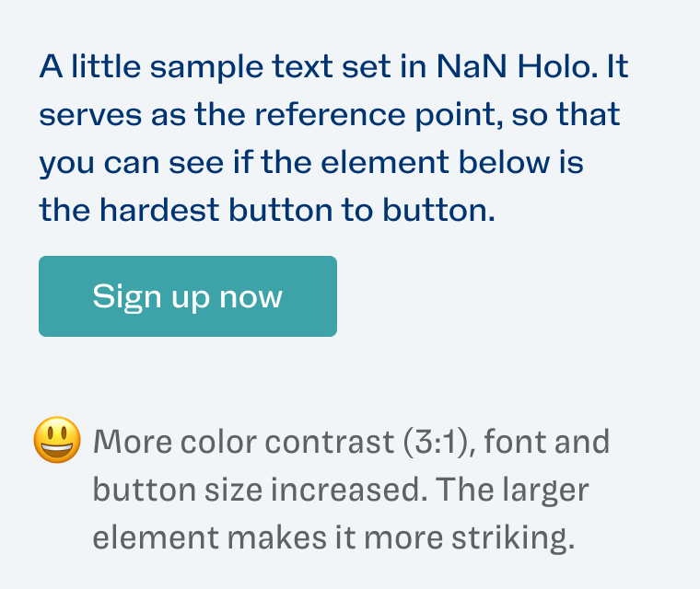Click the Sign up now button
This screenshot has height=589, width=700.
(x=188, y=296)
